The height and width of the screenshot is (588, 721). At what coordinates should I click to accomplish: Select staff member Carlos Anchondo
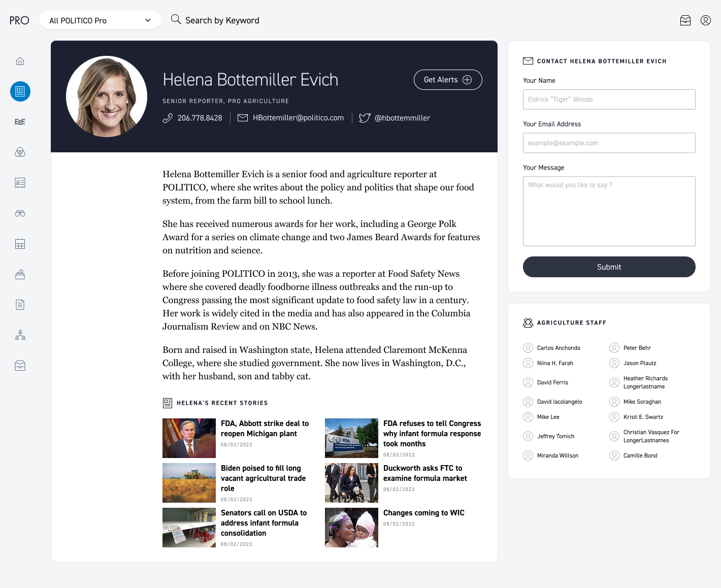click(x=558, y=348)
